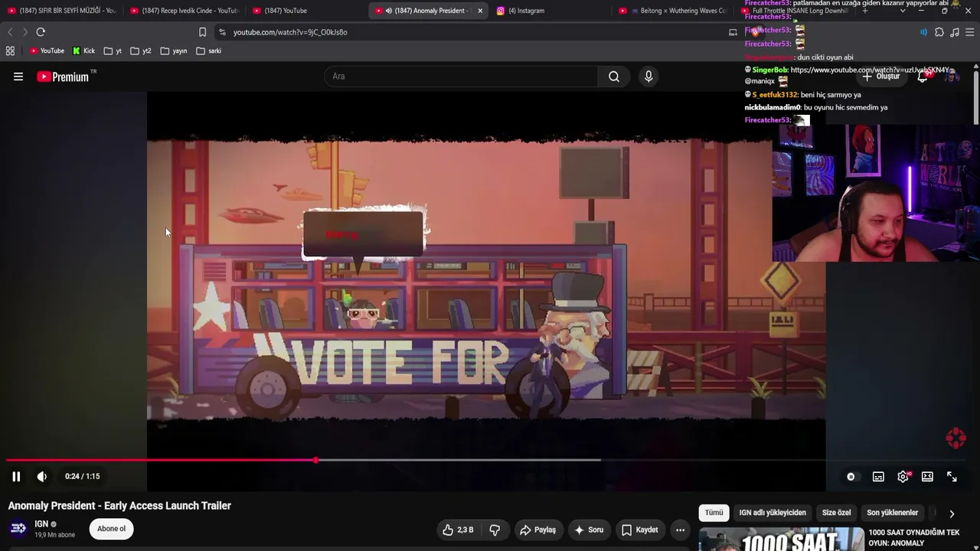
Task: Open the tab search dropdown
Action: coord(903,11)
